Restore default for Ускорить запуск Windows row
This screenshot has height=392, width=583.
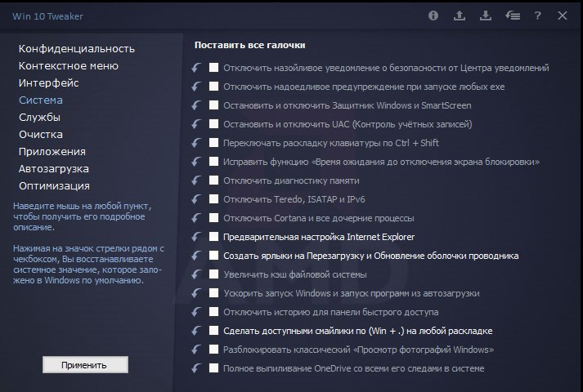point(196,293)
